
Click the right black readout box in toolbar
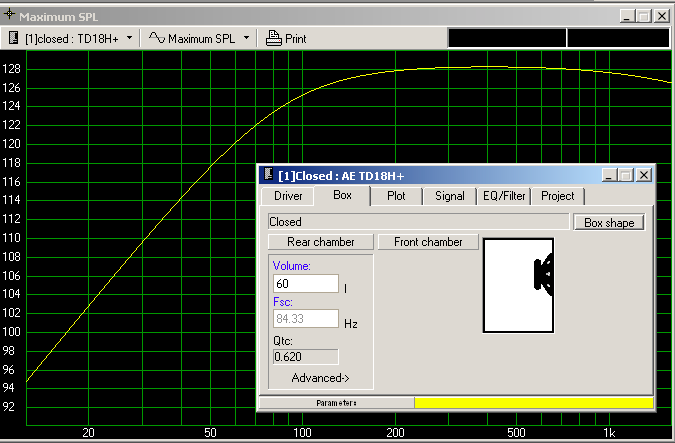point(618,38)
